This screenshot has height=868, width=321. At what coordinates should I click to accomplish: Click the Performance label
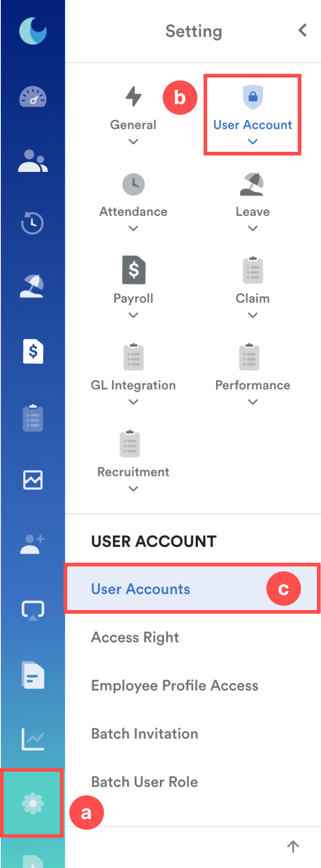coord(253,385)
